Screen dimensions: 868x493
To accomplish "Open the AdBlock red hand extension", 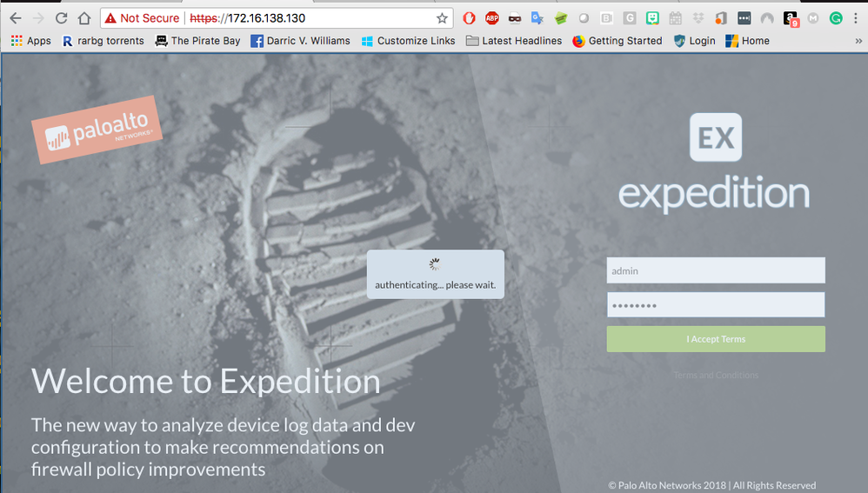I will coord(469,18).
